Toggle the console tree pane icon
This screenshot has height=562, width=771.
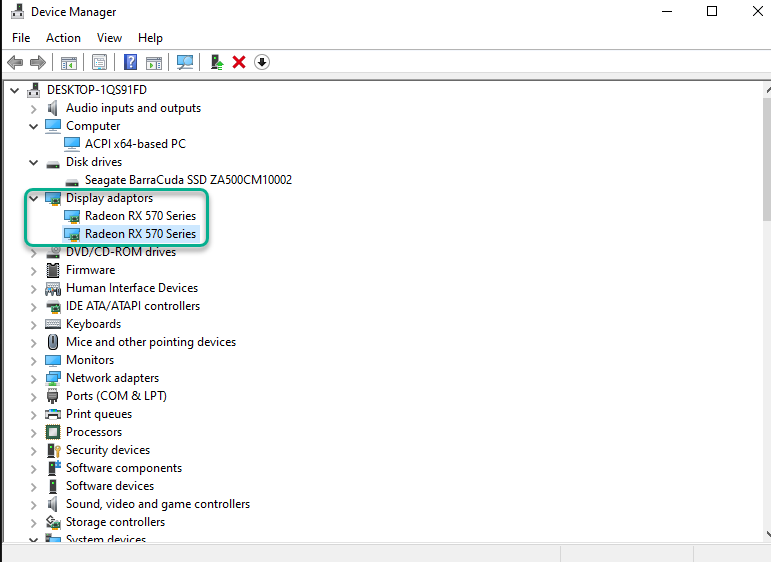[69, 62]
